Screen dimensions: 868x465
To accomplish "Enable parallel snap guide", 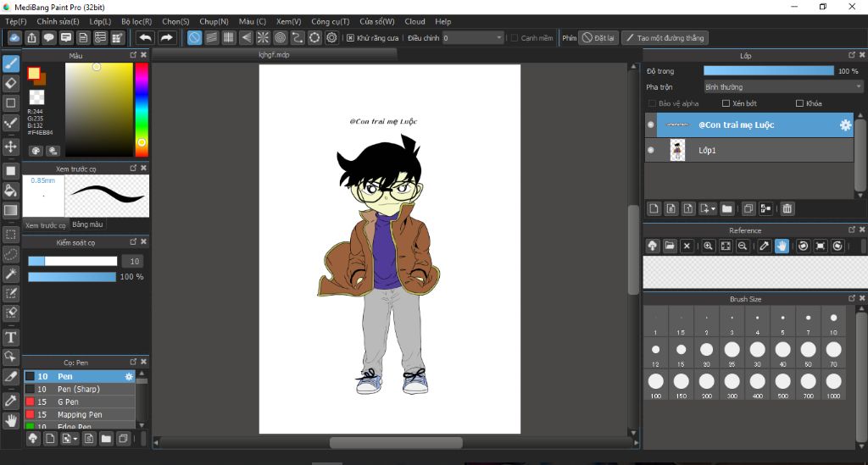I will [211, 37].
